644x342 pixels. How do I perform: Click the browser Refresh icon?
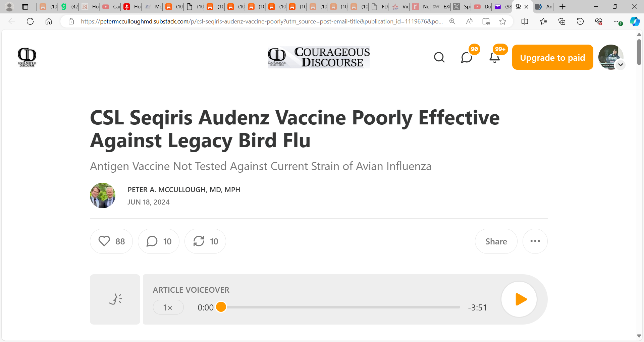pos(30,21)
